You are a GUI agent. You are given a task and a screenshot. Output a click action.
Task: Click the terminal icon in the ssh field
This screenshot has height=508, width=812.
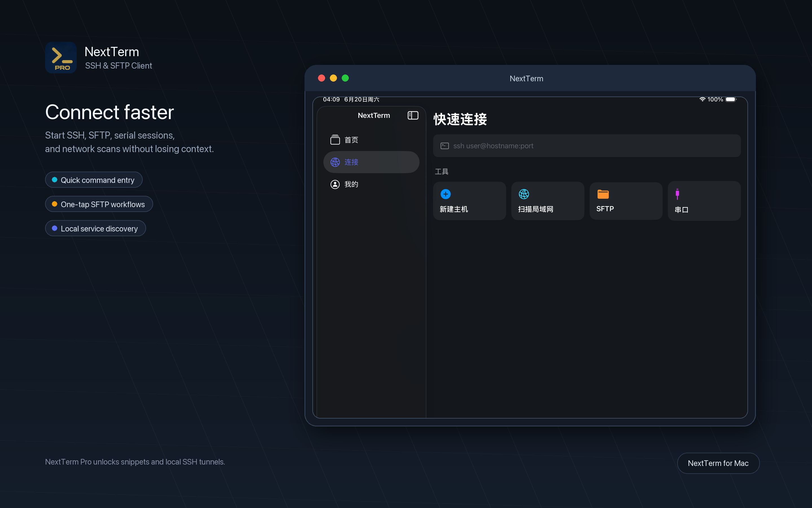(445, 146)
